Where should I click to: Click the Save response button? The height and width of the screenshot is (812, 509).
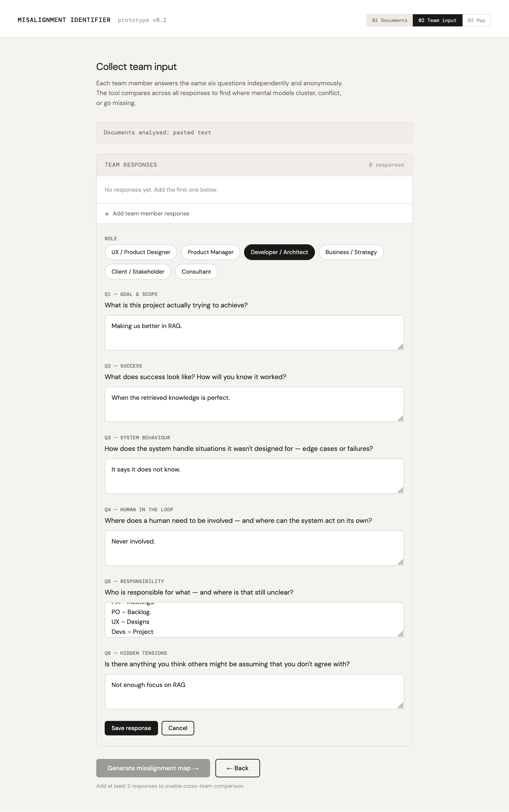coord(131,728)
